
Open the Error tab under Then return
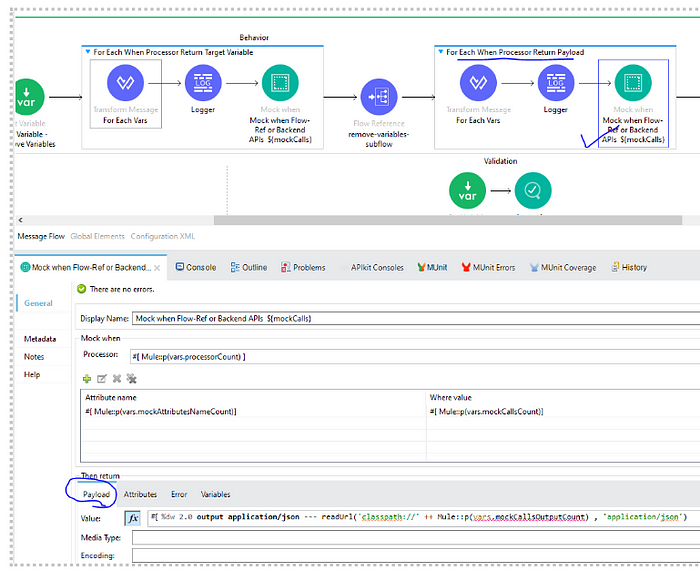[179, 494]
